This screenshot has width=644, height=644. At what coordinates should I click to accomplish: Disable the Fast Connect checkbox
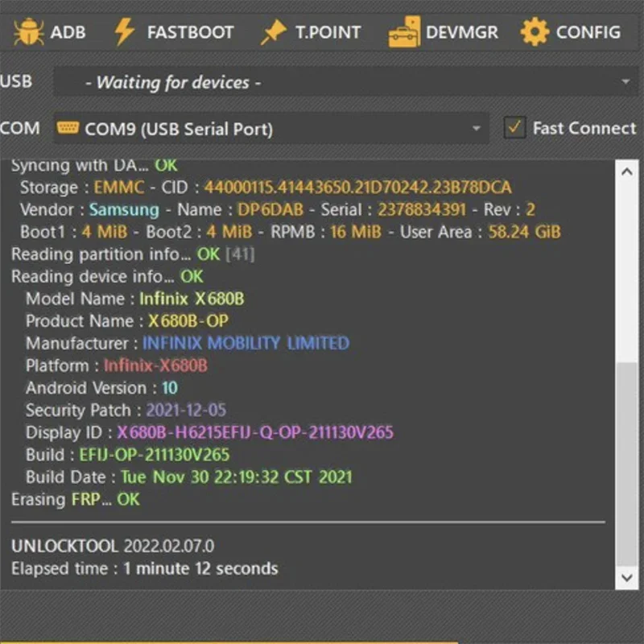tap(514, 128)
